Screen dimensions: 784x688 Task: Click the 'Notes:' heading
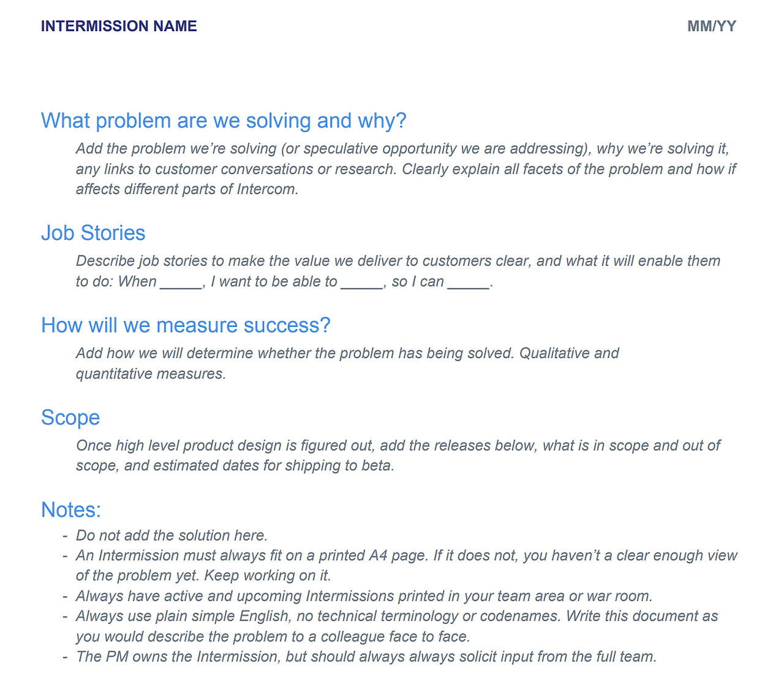[x=71, y=509]
